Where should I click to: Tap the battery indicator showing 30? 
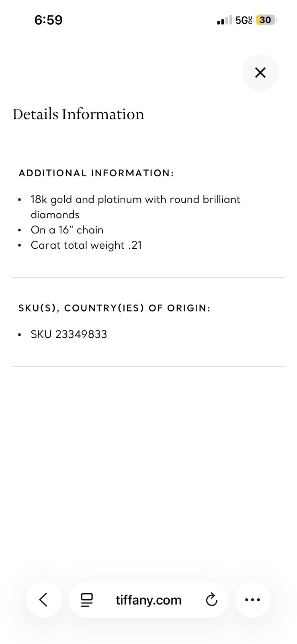[x=266, y=20]
